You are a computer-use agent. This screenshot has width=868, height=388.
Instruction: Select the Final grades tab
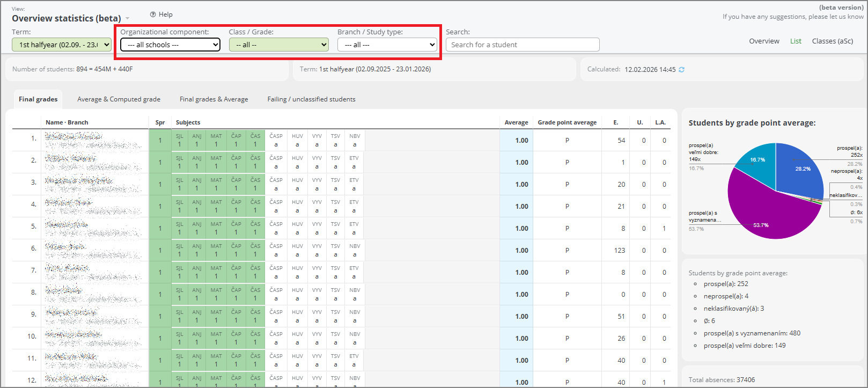(38, 99)
